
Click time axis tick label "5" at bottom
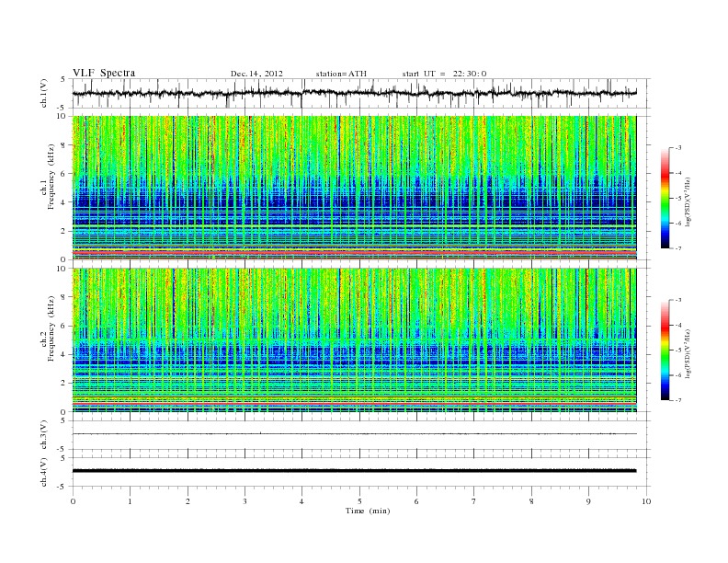pos(359,501)
